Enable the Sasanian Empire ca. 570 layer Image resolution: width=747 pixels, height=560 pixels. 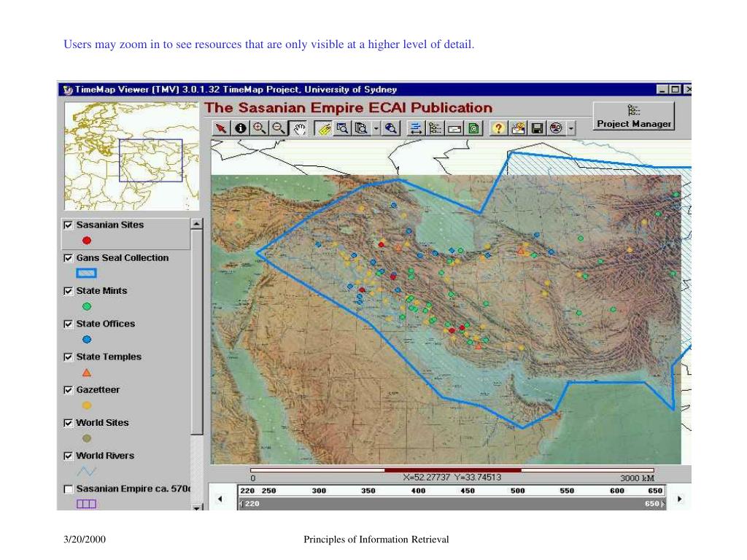point(68,489)
